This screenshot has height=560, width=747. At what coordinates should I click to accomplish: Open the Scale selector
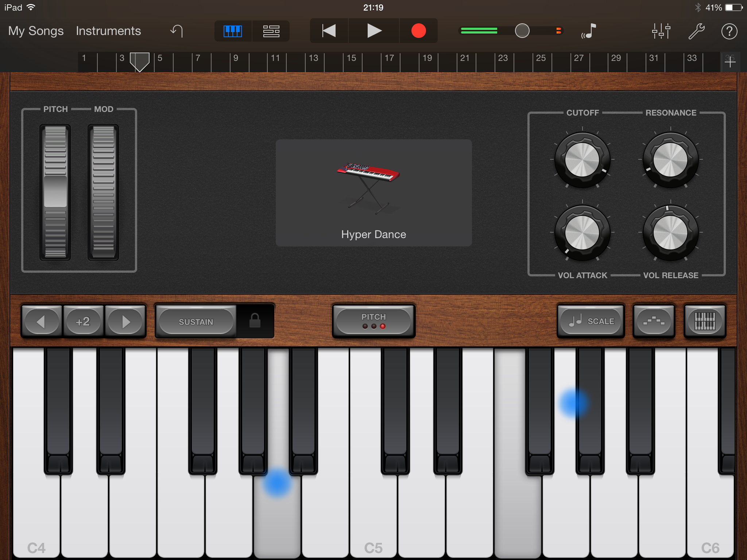(591, 321)
